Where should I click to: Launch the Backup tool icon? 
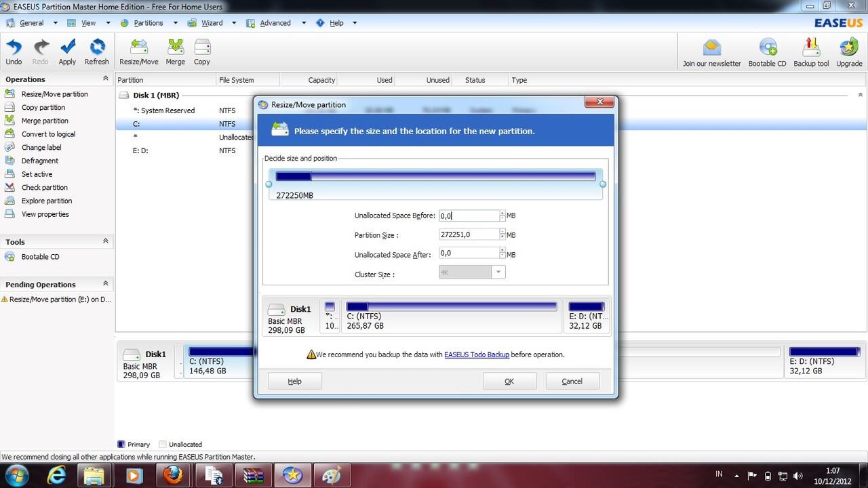(x=811, y=49)
